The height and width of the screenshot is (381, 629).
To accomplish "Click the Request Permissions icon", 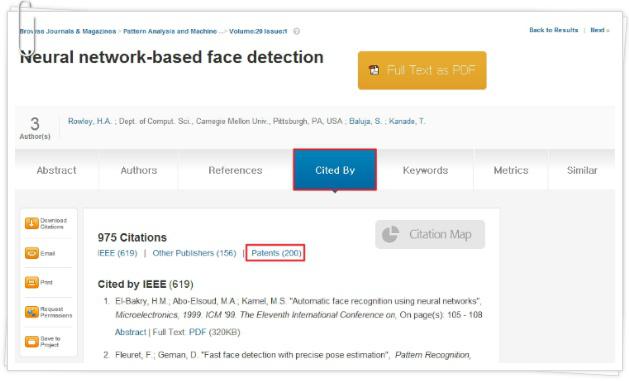I will point(32,312).
